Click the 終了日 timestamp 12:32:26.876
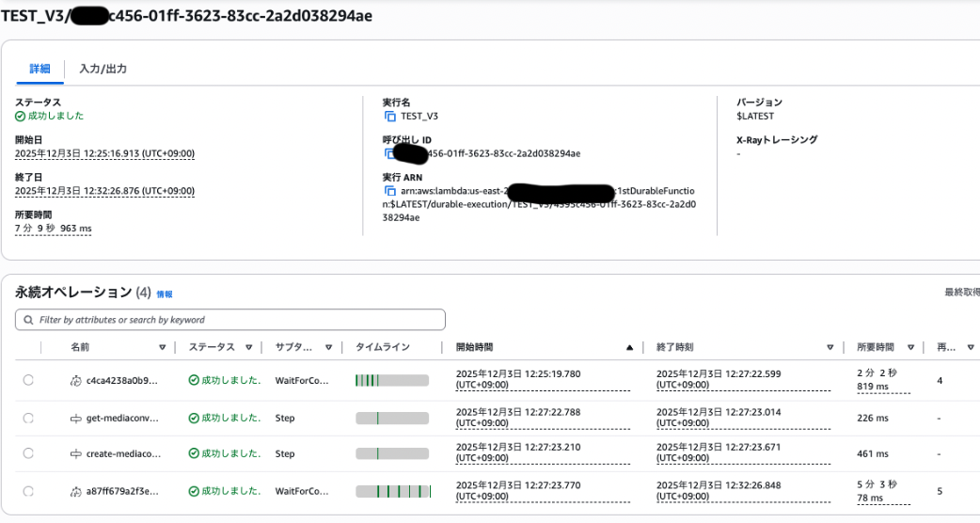Image resolution: width=980 pixels, height=523 pixels. (104, 191)
